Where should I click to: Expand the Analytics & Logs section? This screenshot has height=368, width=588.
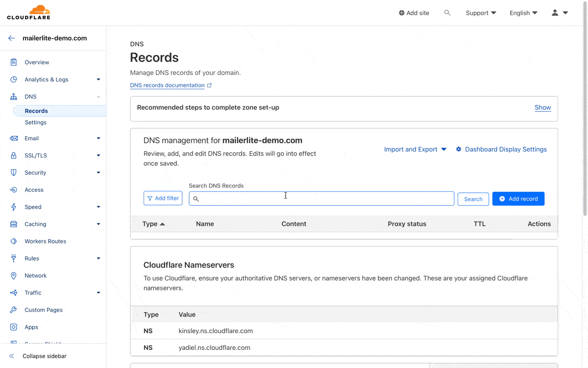[98, 79]
